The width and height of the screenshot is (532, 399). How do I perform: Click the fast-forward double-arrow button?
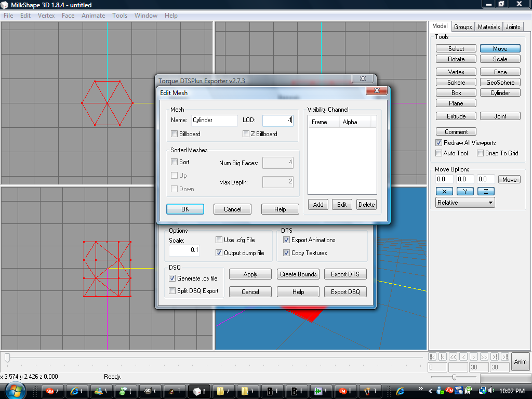click(485, 356)
